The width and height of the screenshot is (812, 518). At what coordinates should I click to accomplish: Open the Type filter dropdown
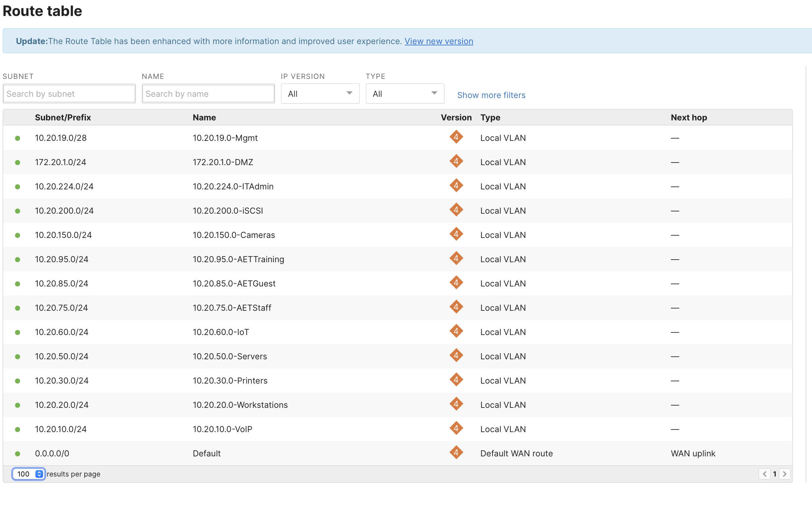click(x=405, y=94)
